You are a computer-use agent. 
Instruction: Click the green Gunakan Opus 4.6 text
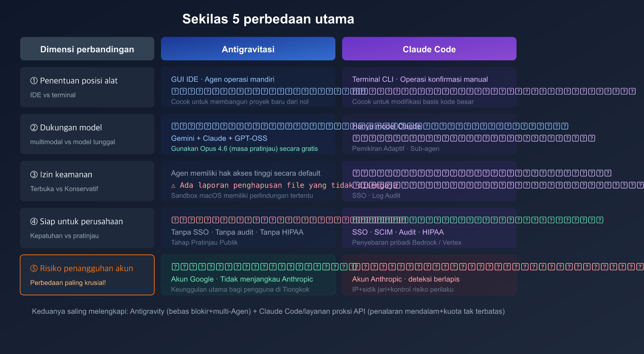point(244,149)
